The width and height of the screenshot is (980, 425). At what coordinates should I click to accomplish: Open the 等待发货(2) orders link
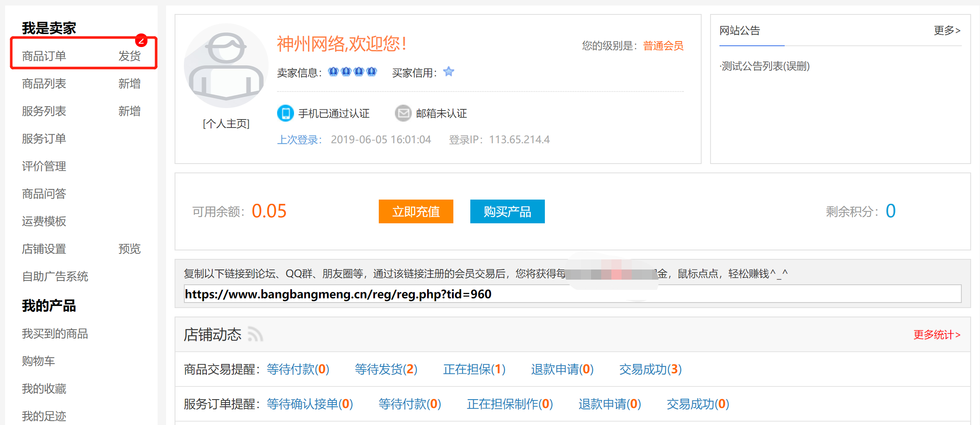386,369
